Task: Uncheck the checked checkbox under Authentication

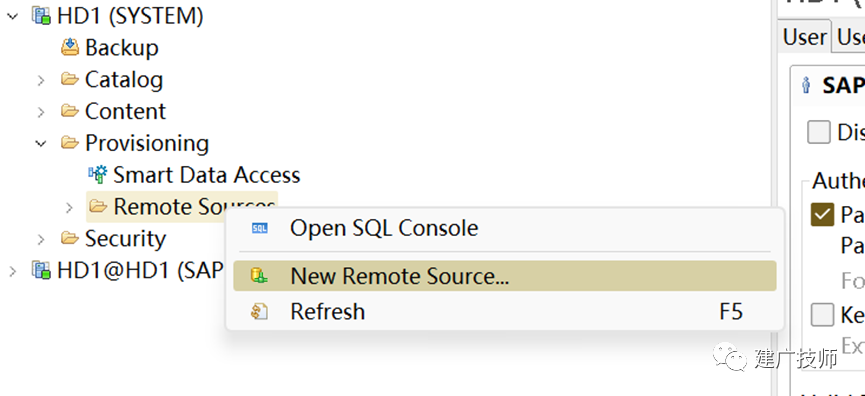Action: pyautogui.click(x=822, y=215)
